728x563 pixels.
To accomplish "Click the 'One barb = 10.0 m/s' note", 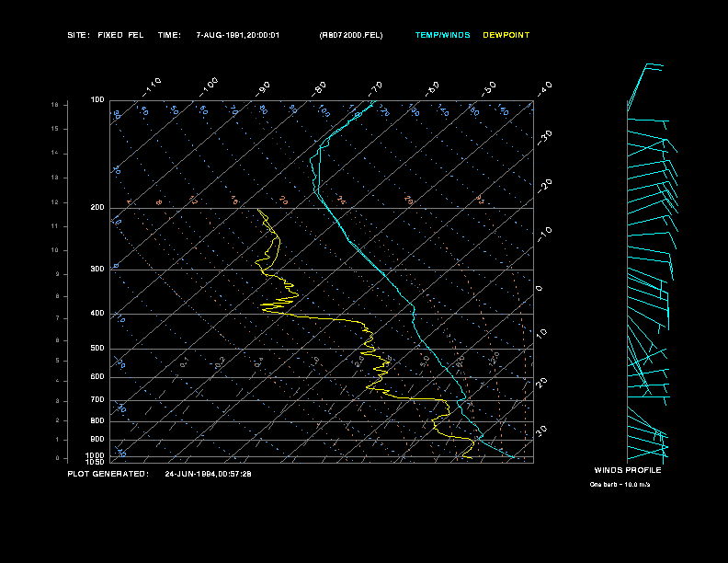I will [620, 485].
